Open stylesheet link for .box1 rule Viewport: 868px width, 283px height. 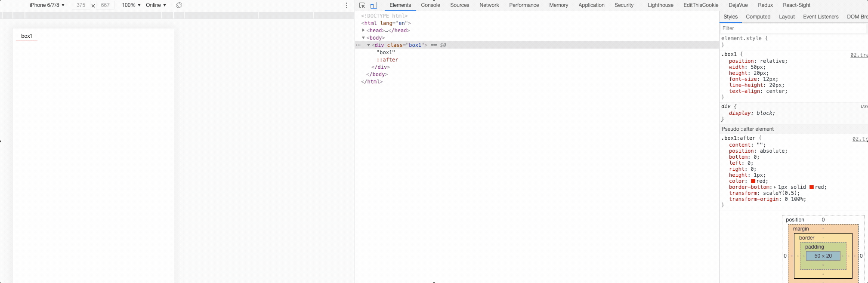pos(859,55)
